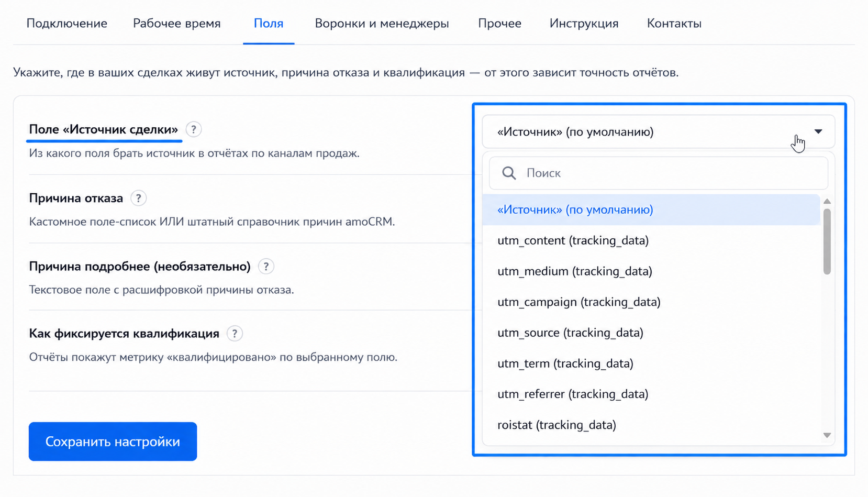Go to the Инструкция tab

584,24
